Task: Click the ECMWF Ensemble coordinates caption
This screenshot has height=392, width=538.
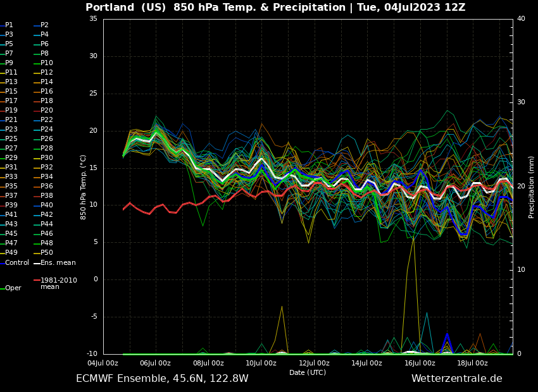Action: coord(162,378)
